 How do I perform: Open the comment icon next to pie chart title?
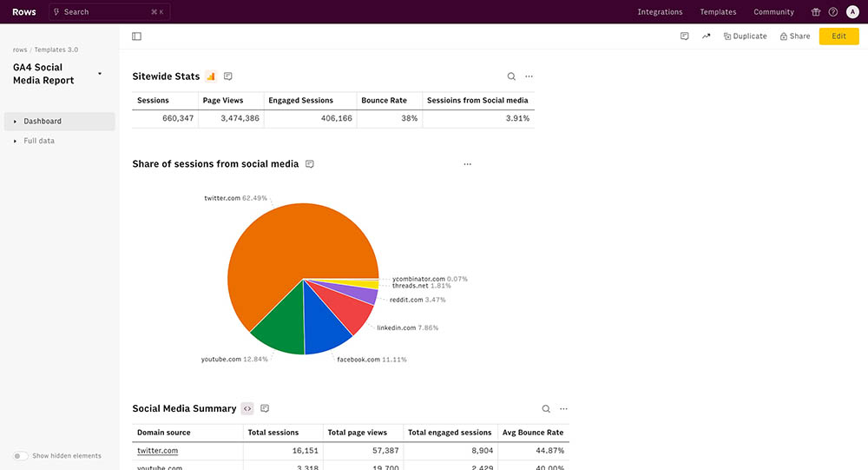pyautogui.click(x=309, y=164)
